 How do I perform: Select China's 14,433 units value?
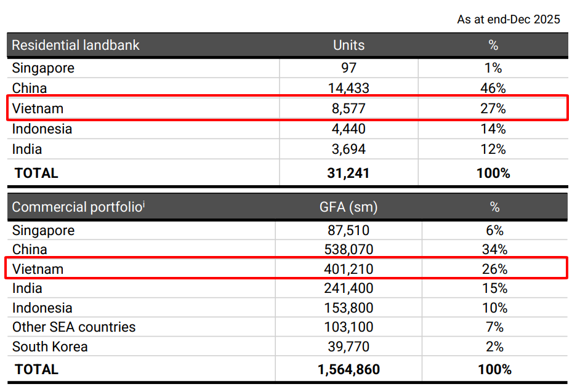(348, 88)
